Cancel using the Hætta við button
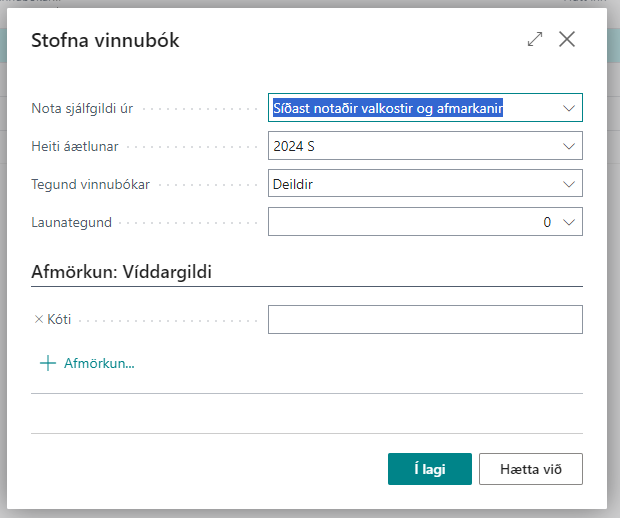The image size is (620, 518). 530,468
